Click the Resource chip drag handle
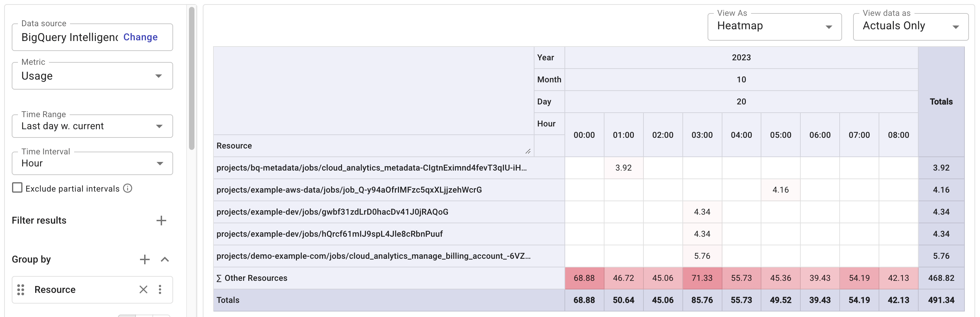 (21, 289)
